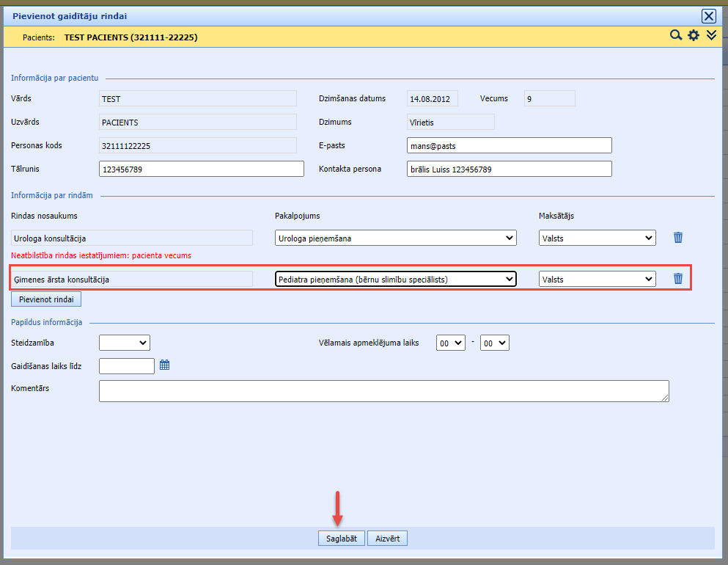The width and height of the screenshot is (728, 565).
Task: Open Urologa pieņemšana service dropdown
Action: pyautogui.click(x=395, y=238)
